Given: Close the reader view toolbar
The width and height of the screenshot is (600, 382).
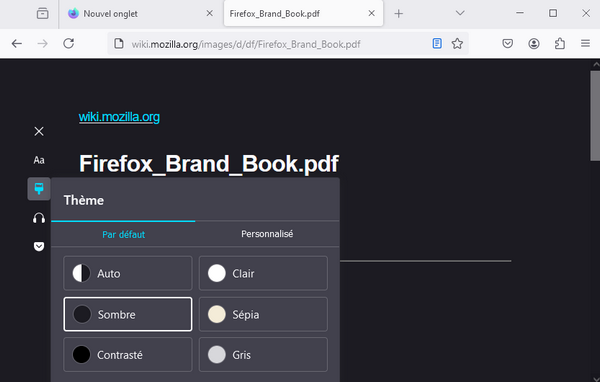Looking at the screenshot, I should tap(39, 131).
